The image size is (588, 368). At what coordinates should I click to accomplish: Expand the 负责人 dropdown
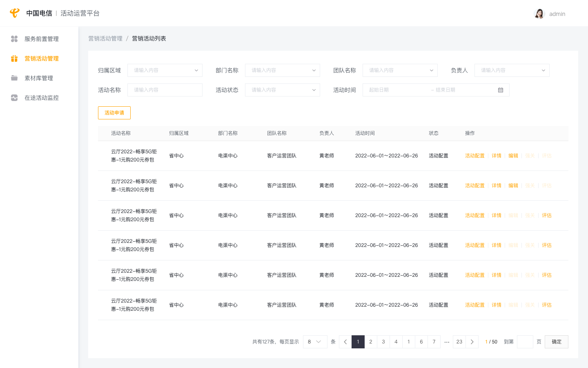[512, 70]
